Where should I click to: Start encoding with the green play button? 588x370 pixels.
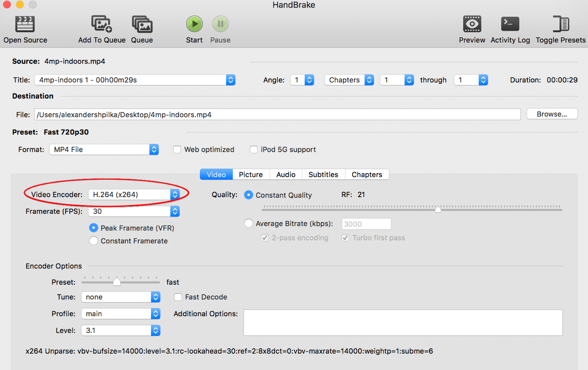(194, 24)
